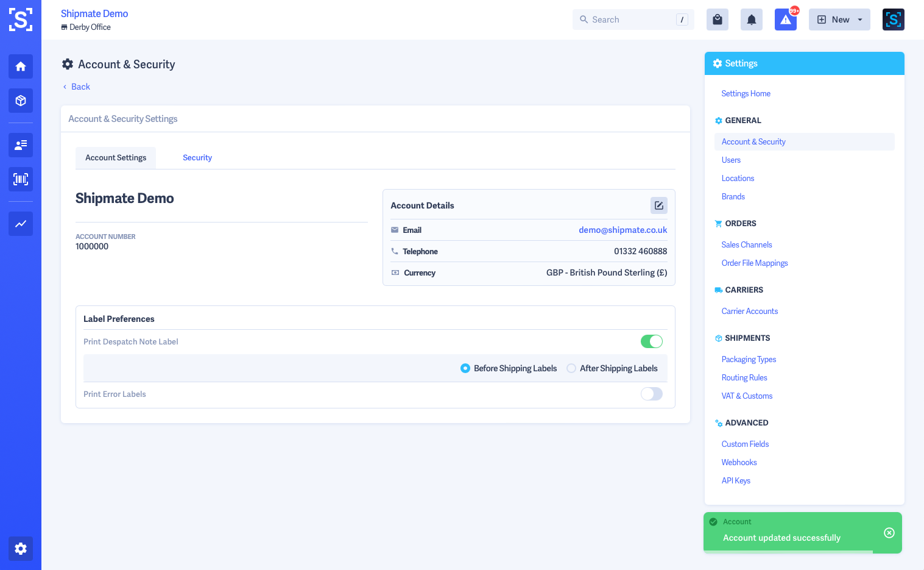Select Account & Security in settings menu
The height and width of the screenshot is (570, 924).
coord(805,141)
